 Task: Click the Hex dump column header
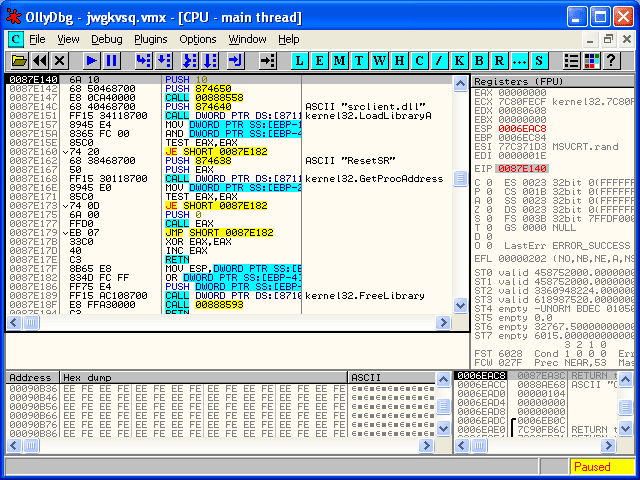[x=204, y=378]
